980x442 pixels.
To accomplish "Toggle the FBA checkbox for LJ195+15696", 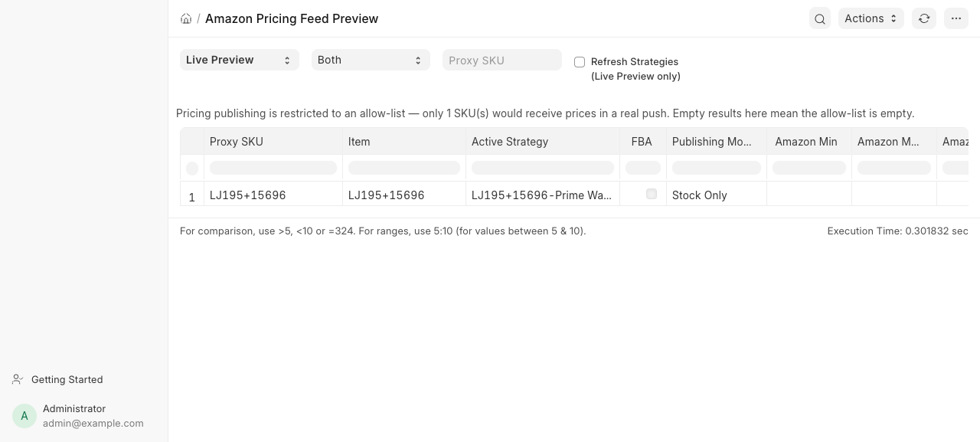I will [x=652, y=194].
